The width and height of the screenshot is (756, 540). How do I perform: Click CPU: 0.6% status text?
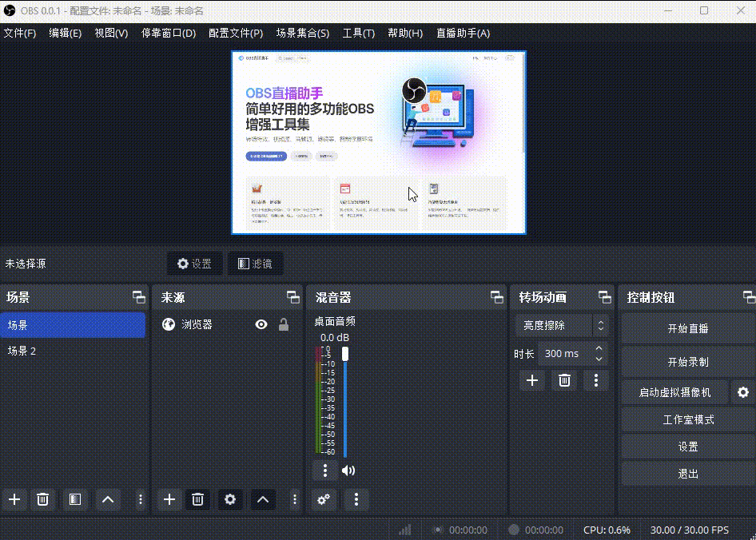click(x=607, y=530)
